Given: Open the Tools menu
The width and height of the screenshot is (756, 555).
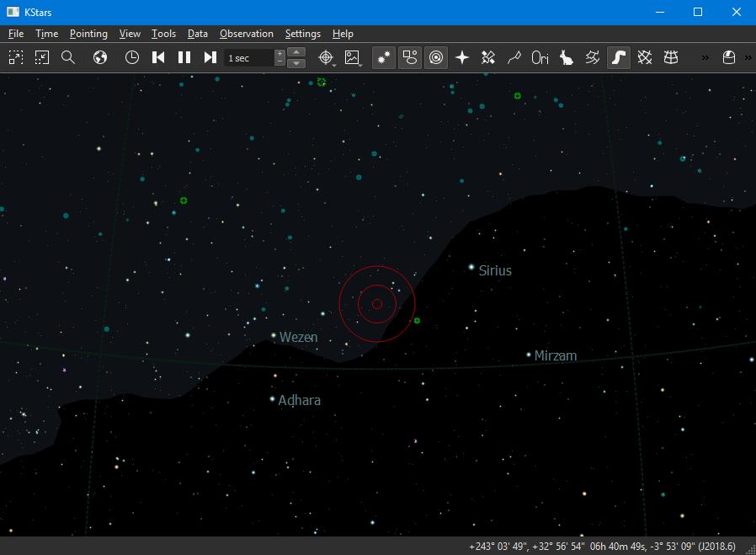Looking at the screenshot, I should 164,34.
